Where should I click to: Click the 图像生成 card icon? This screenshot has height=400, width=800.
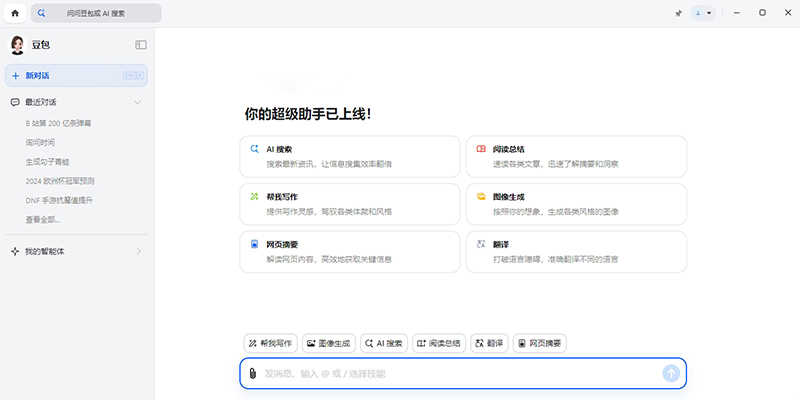pyautogui.click(x=481, y=196)
